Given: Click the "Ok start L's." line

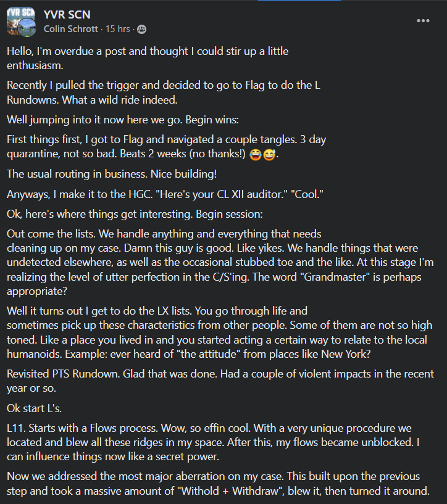Looking at the screenshot, I should (x=34, y=408).
